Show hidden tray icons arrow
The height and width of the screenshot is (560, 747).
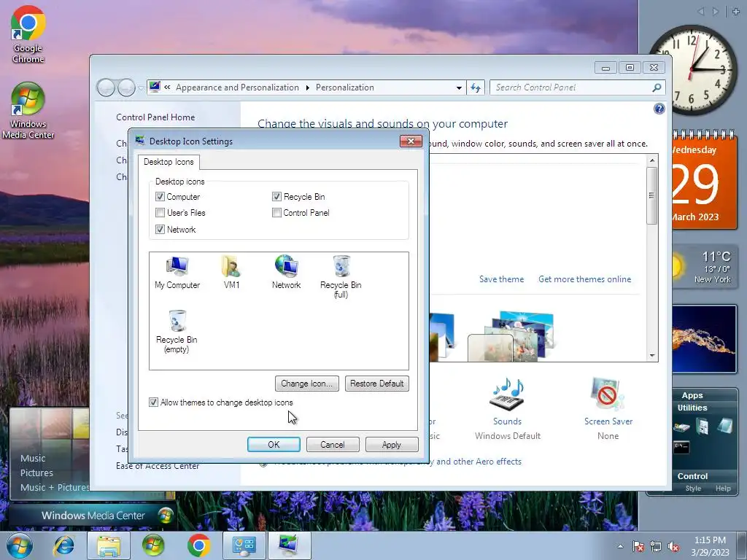620,546
